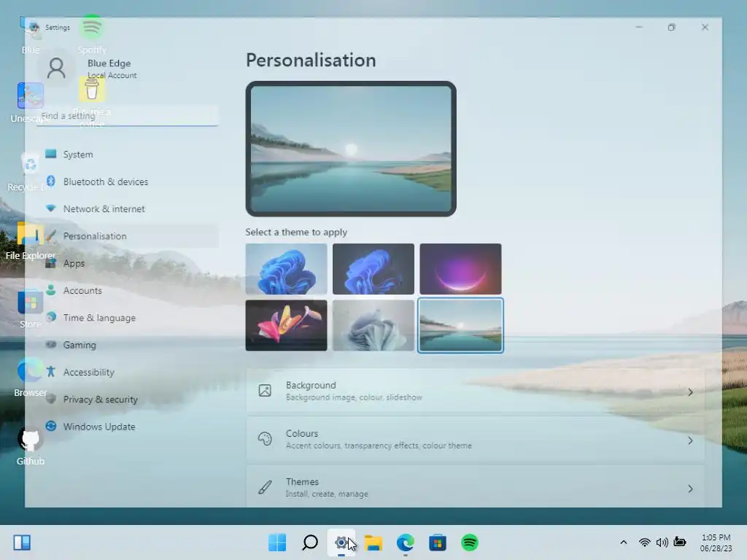Viewport: 747px width, 560px height.
Task: Click the Blue Edge user avatar
Action: click(x=56, y=69)
